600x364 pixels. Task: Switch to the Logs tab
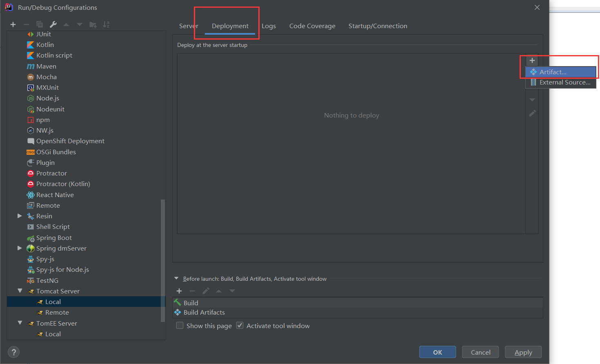click(269, 26)
